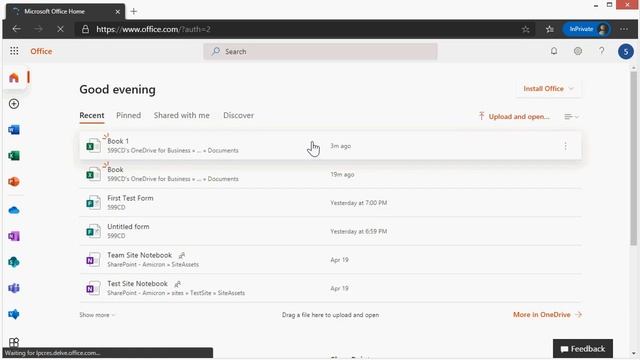Open OneDrive from the sidebar
The height and width of the screenshot is (360, 640).
pyautogui.click(x=14, y=210)
